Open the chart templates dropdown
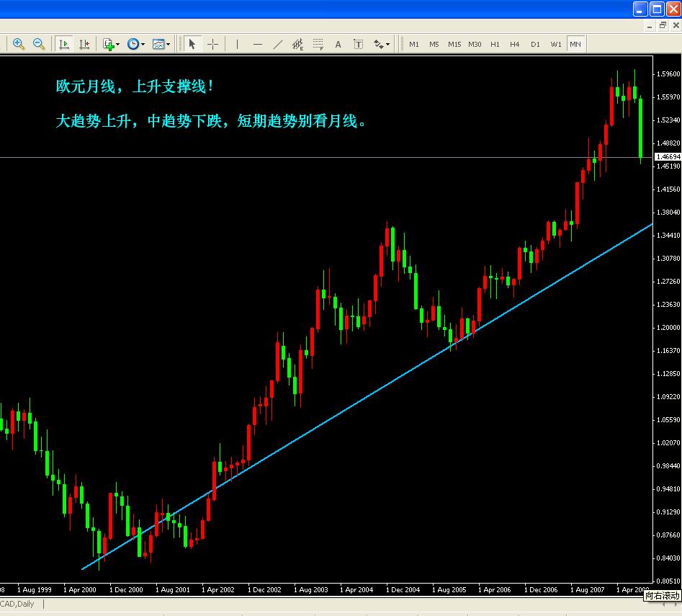 pyautogui.click(x=161, y=44)
